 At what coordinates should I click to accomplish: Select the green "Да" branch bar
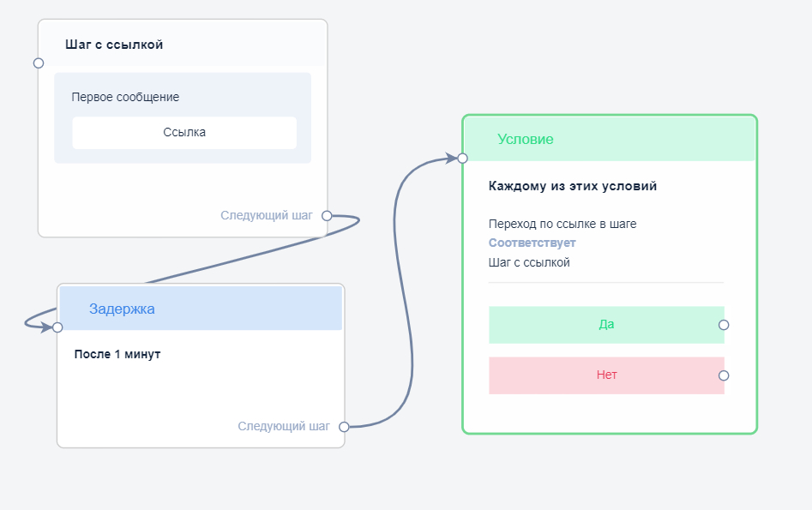(x=605, y=325)
